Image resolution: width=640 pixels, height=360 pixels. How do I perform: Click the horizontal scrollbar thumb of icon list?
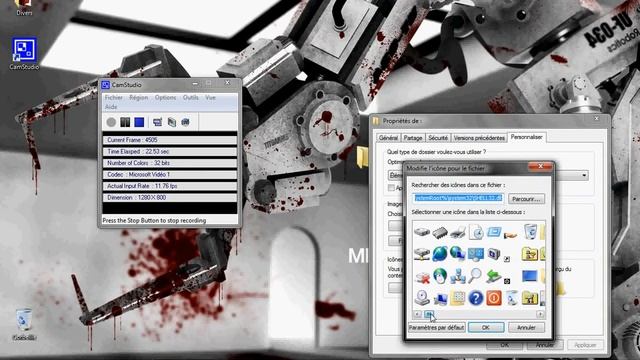429,314
